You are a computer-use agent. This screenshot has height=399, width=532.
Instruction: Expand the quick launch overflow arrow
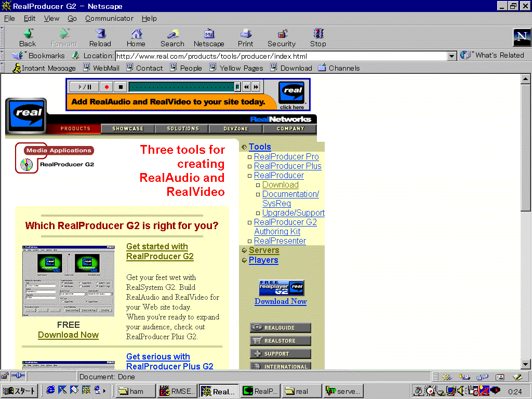point(104,391)
